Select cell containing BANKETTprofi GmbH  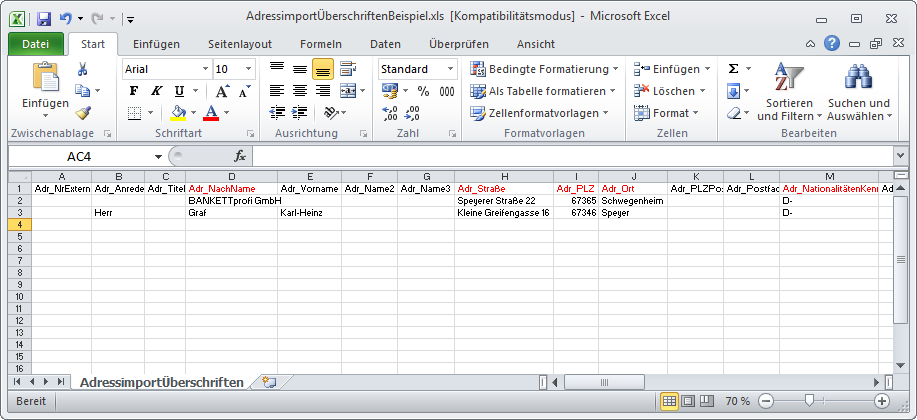[231, 201]
